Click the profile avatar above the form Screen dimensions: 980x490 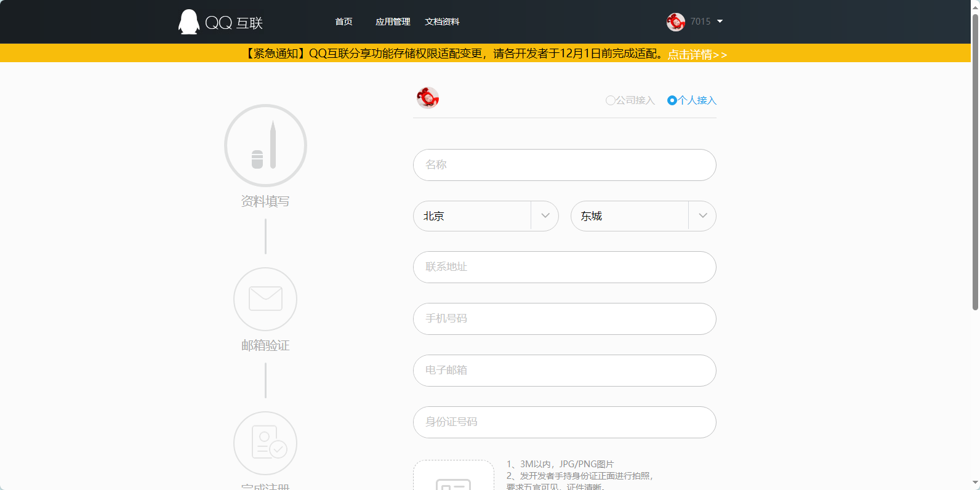(428, 98)
